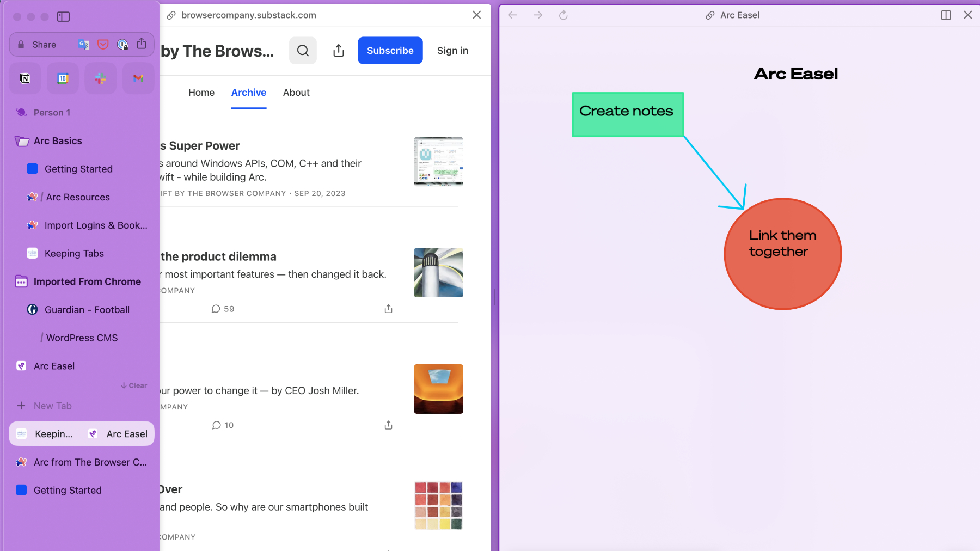980x551 pixels.
Task: Open the About tab on Substack
Action: [x=296, y=93]
